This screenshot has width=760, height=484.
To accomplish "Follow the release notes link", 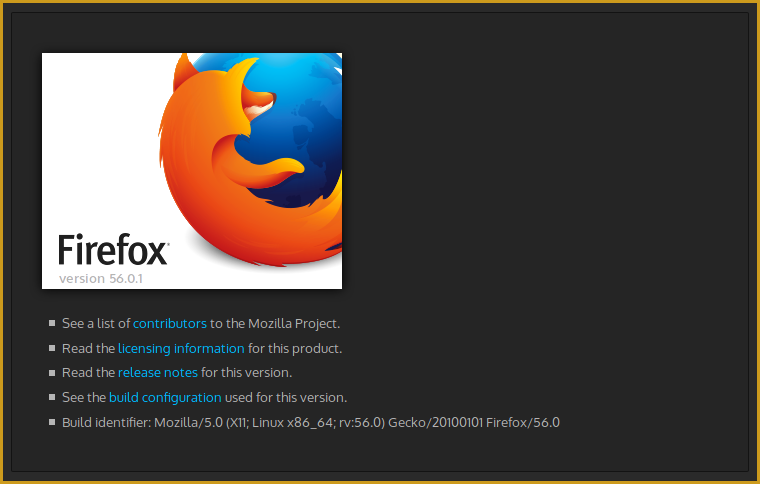I will (x=158, y=373).
